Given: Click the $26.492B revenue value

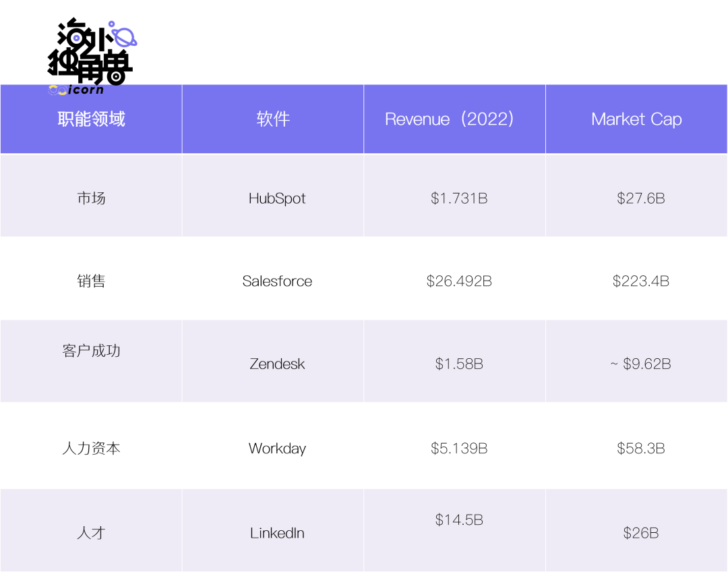Looking at the screenshot, I should point(459,281).
